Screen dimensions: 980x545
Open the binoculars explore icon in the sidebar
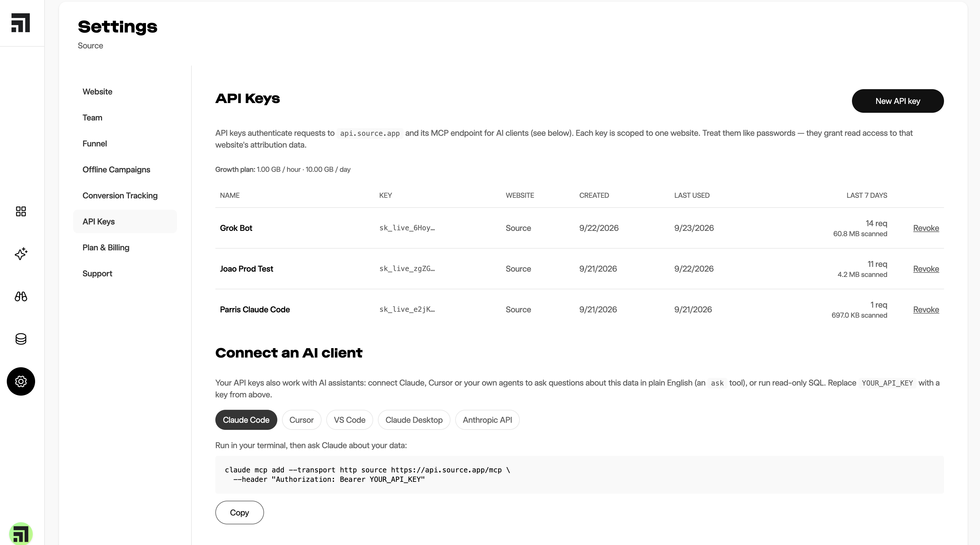[21, 296]
